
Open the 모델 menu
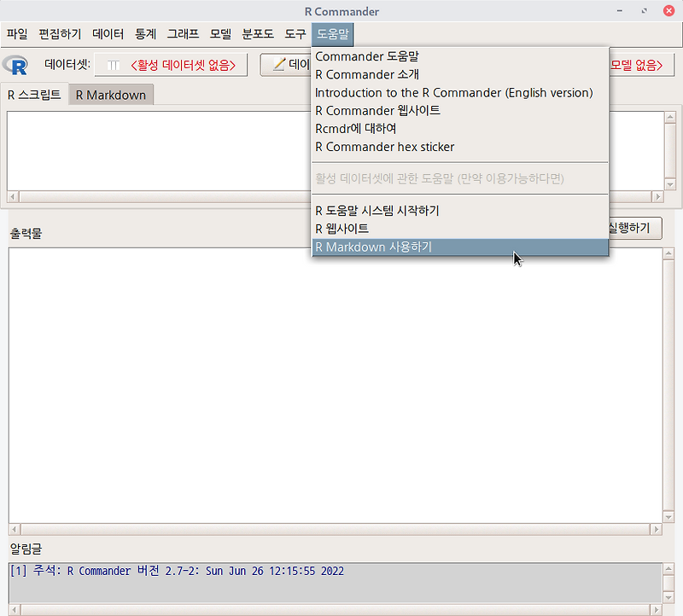pos(219,33)
